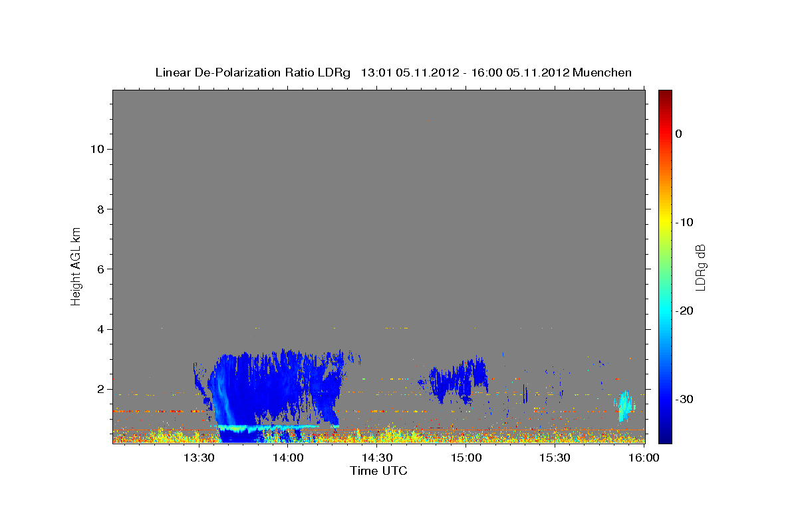Click the colorbar tick label -10
This screenshot has height=532, width=798.
coord(684,222)
